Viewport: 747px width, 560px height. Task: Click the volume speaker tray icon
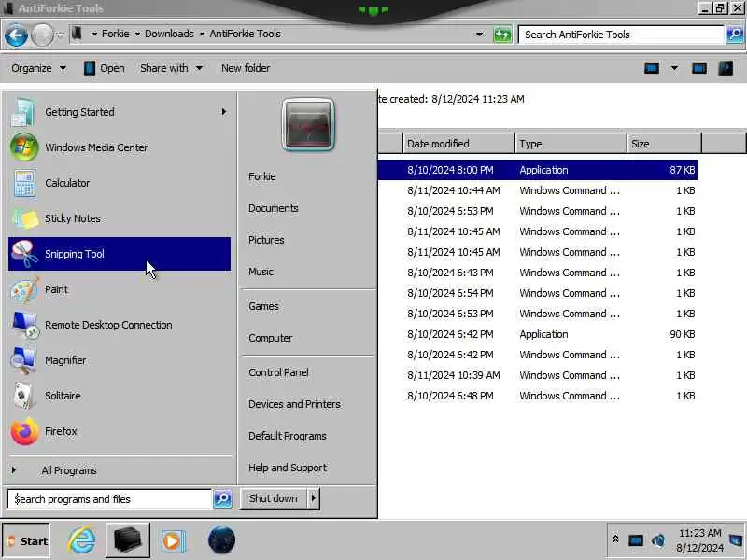(x=658, y=540)
